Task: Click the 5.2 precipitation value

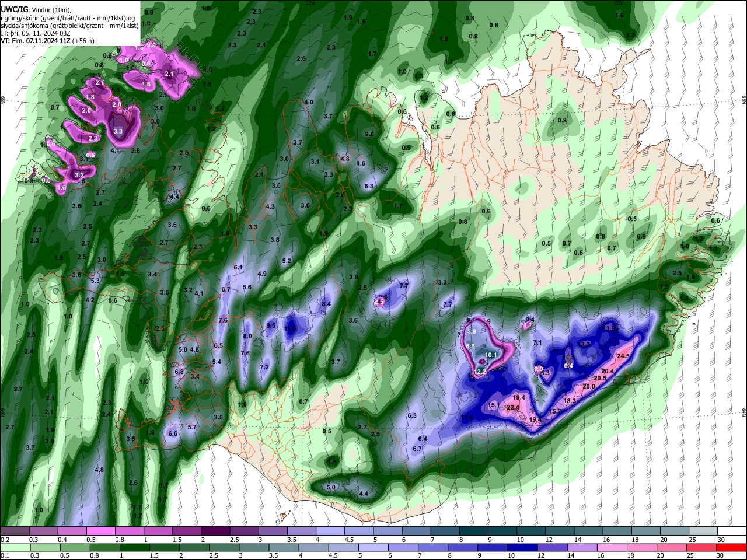Action: (x=287, y=261)
